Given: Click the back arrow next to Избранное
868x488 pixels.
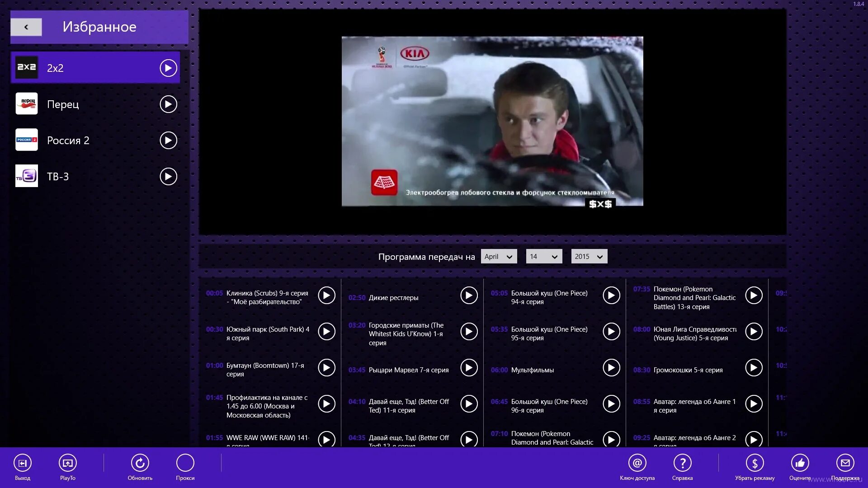Looking at the screenshot, I should tap(26, 27).
